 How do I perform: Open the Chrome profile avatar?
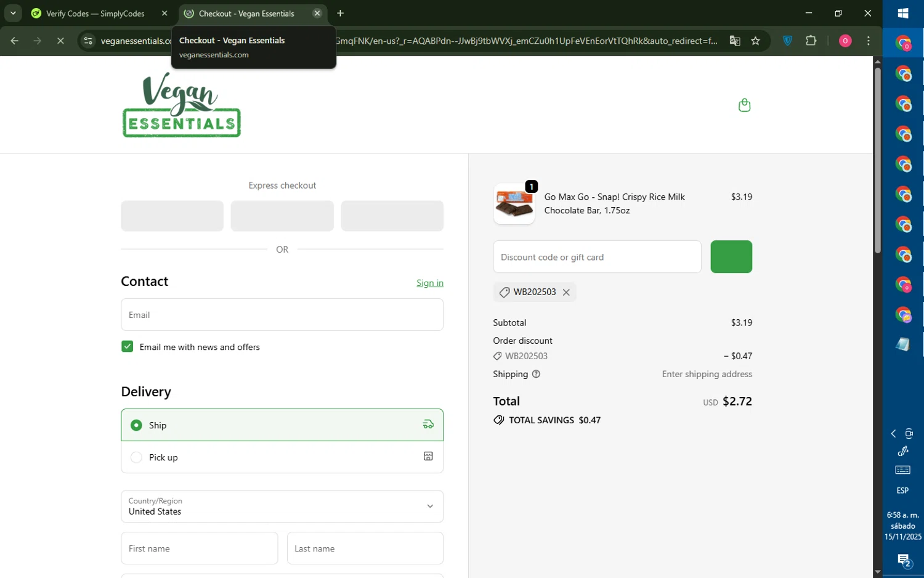coord(845,41)
